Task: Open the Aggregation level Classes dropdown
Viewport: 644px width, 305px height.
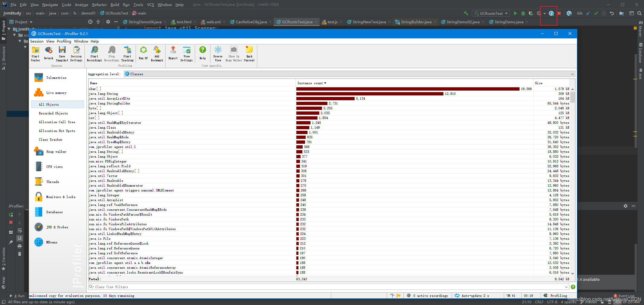Action: [x=349, y=74]
